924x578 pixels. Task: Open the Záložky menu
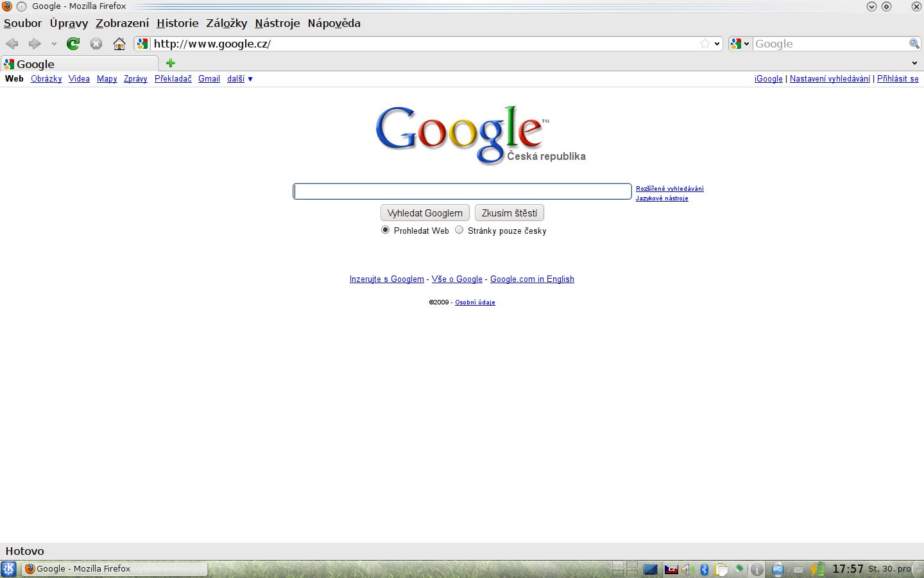click(x=227, y=23)
